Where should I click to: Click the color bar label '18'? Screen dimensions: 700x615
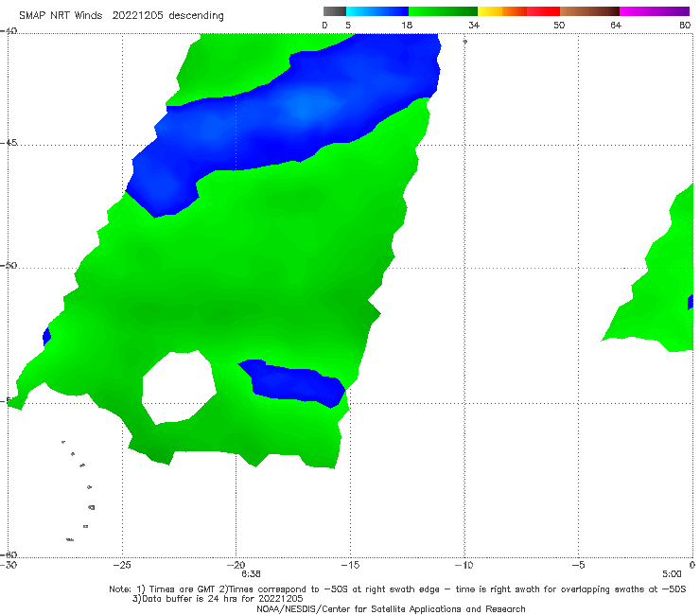point(407,25)
